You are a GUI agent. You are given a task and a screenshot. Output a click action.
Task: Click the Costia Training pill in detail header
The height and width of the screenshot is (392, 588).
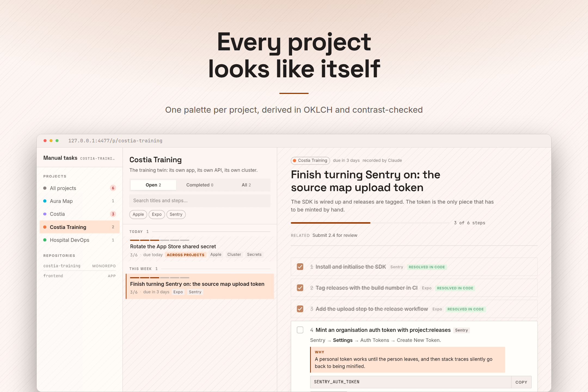point(310,161)
